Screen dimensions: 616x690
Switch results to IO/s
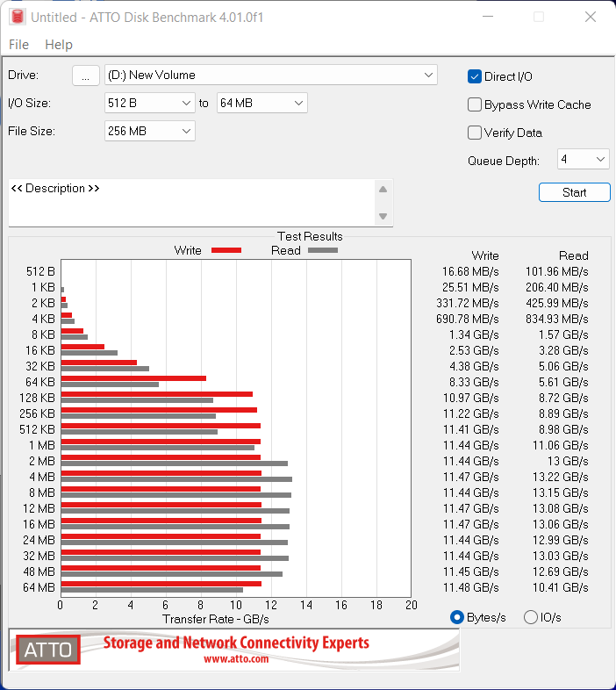pos(530,617)
